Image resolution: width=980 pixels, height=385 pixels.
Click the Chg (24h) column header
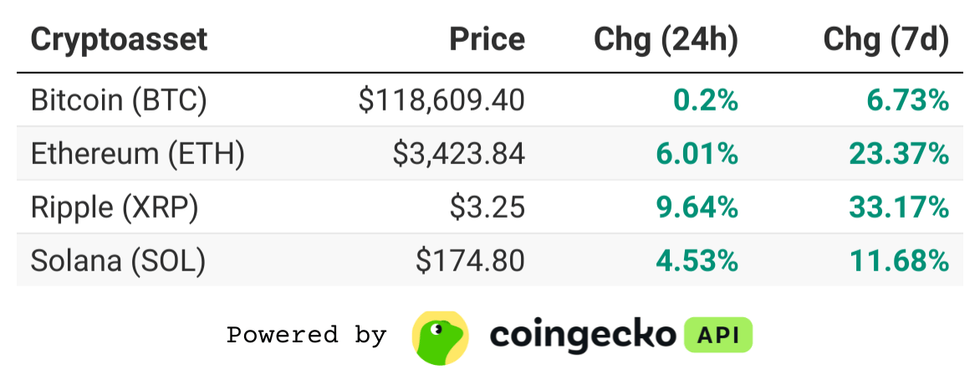[666, 40]
